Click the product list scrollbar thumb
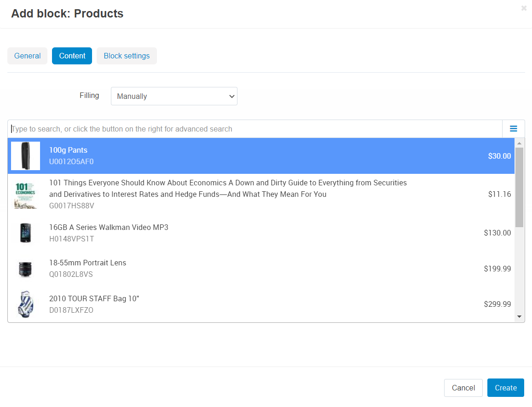The image size is (532, 407). click(519, 187)
